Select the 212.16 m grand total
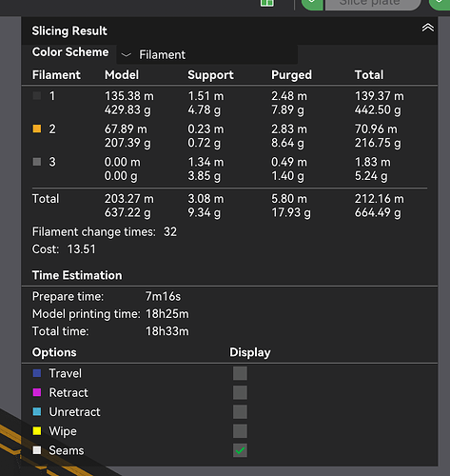This screenshot has height=476, width=450. [380, 199]
